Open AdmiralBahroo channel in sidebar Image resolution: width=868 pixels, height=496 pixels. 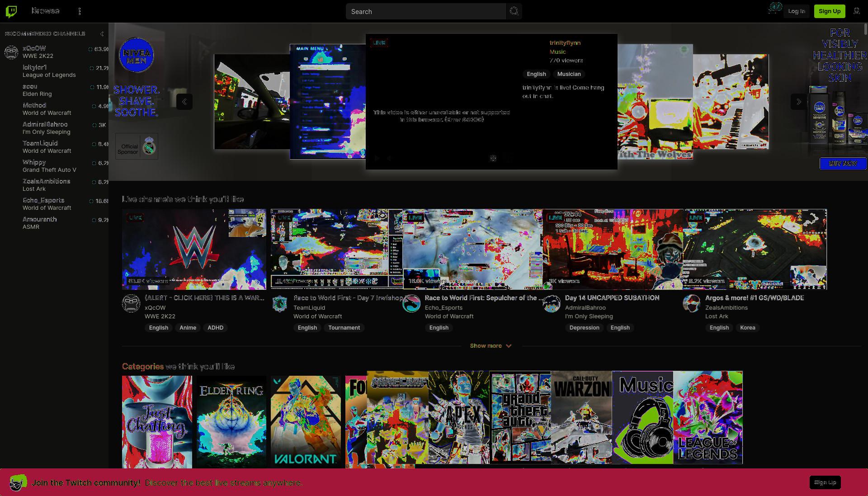(54, 128)
